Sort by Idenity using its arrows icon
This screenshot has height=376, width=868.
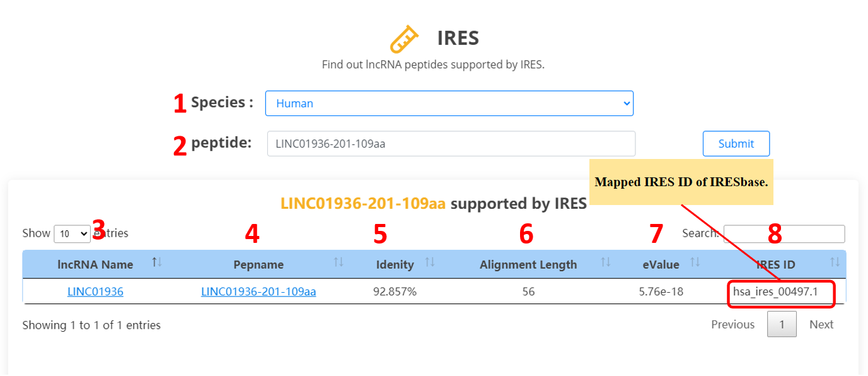430,262
